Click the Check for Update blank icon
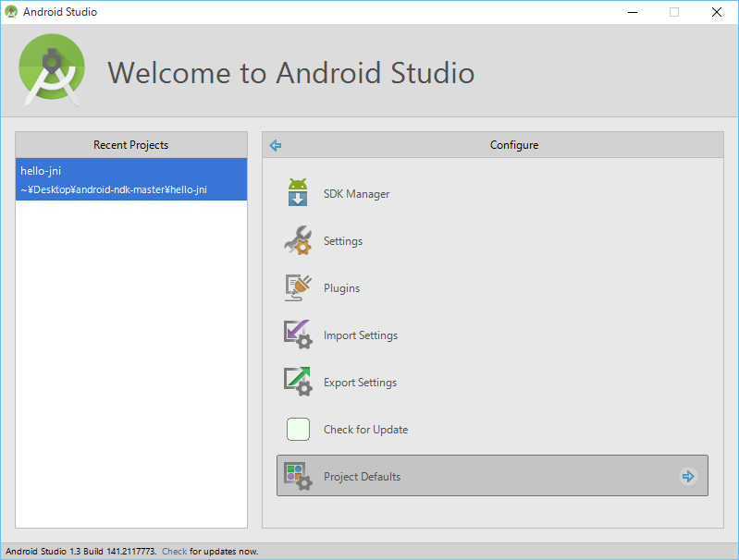 coord(298,430)
